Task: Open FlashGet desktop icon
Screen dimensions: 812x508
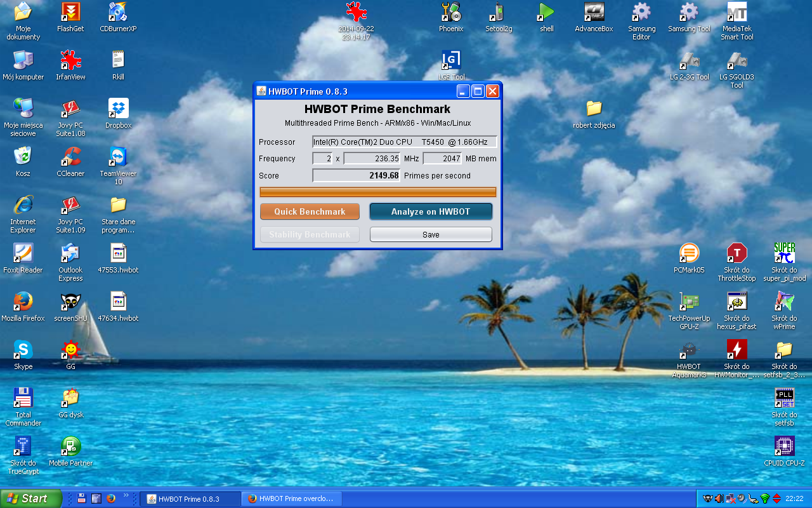Action: (x=70, y=17)
